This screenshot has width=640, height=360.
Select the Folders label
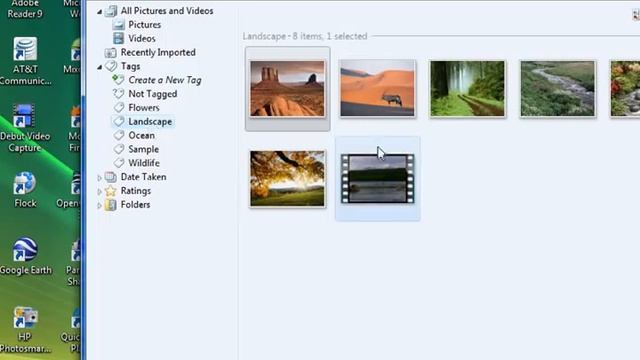pos(135,204)
